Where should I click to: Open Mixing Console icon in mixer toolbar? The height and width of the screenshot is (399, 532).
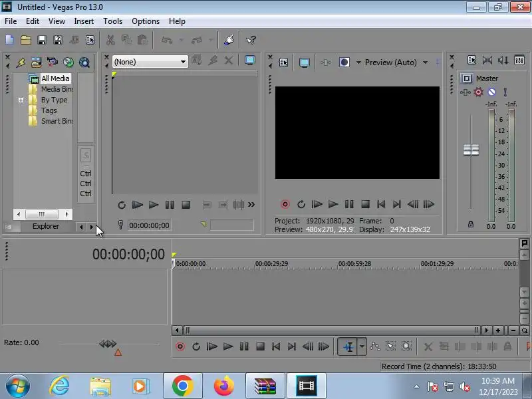[x=519, y=61]
